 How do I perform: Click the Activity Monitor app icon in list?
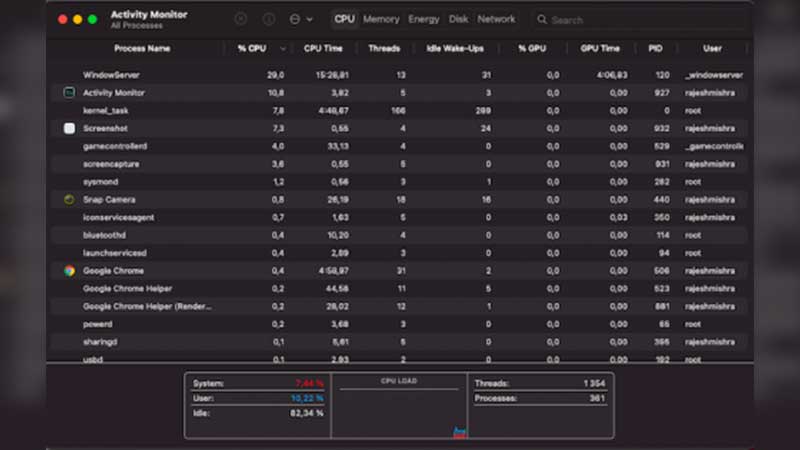pyautogui.click(x=69, y=92)
